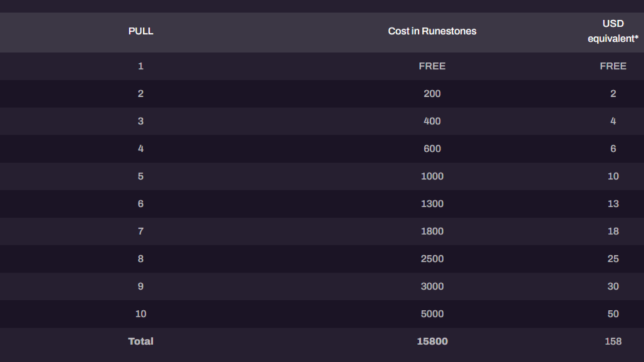Select the 1300 runestones cost cell
Screen dimensions: 644x362
click(x=432, y=204)
